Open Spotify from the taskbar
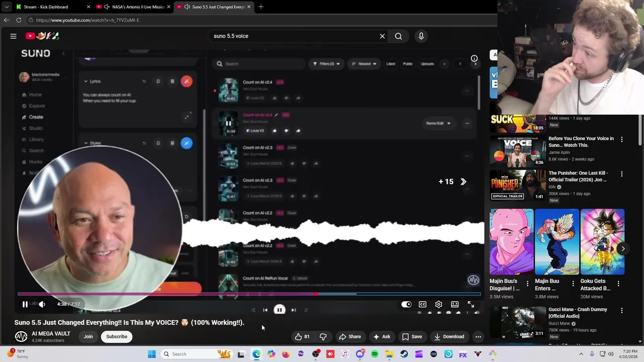This screenshot has height=362, width=644. (x=375, y=354)
